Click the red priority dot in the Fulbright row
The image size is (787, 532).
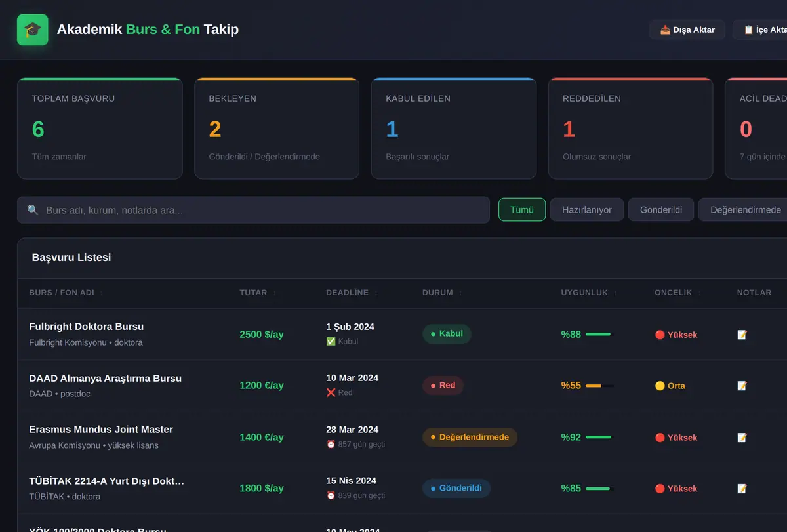coord(660,335)
